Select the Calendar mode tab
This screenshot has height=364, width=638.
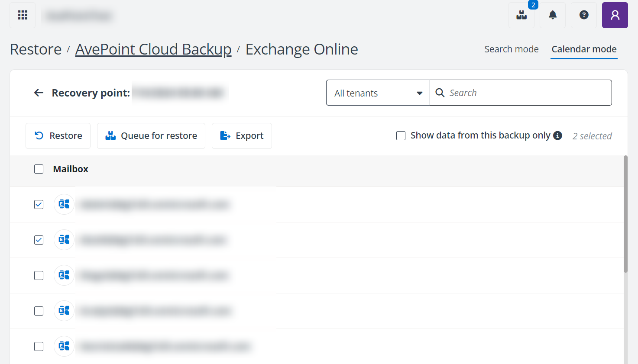pyautogui.click(x=584, y=49)
